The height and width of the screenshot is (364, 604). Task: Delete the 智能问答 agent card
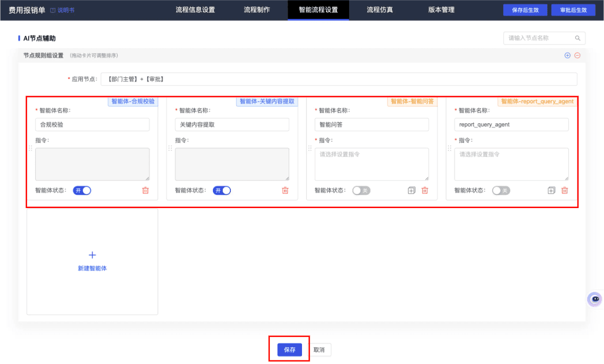pos(424,191)
